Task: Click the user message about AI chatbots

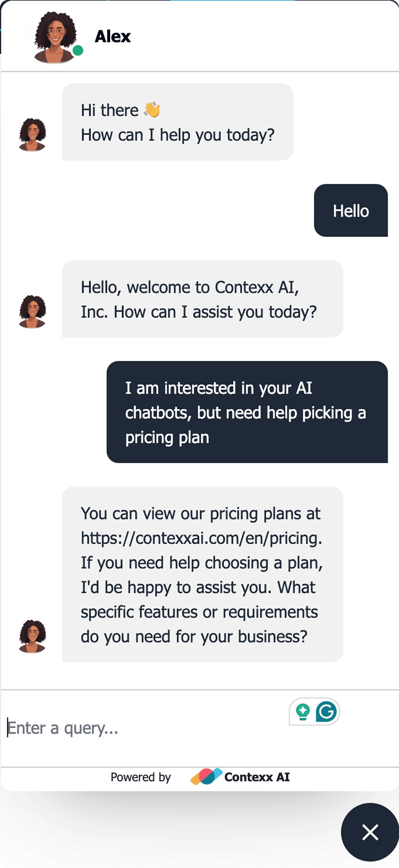Action: coord(247,412)
